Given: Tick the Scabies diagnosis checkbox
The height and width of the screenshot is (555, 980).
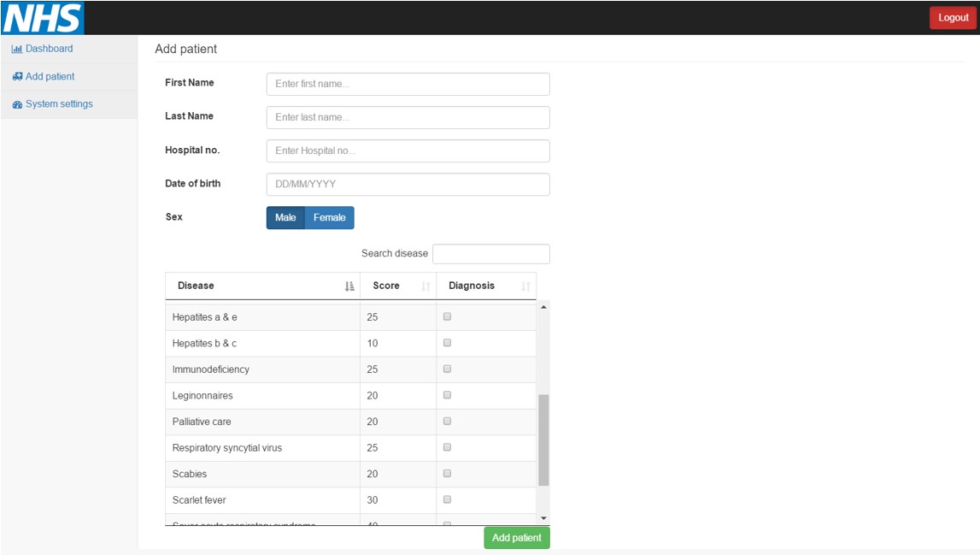Looking at the screenshot, I should click(446, 473).
